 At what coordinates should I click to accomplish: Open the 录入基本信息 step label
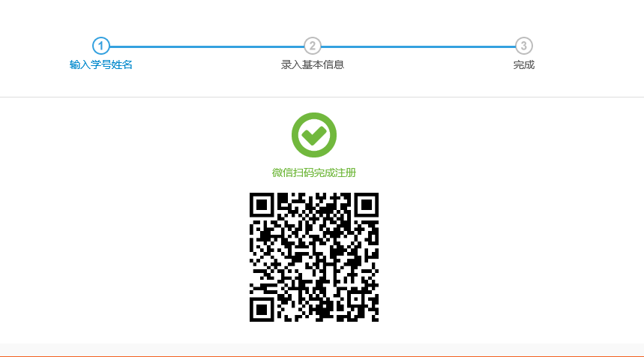coord(312,65)
